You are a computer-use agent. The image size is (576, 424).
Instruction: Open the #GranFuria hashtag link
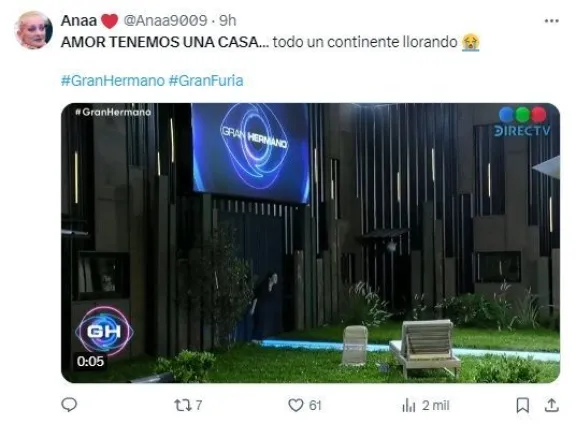206,80
